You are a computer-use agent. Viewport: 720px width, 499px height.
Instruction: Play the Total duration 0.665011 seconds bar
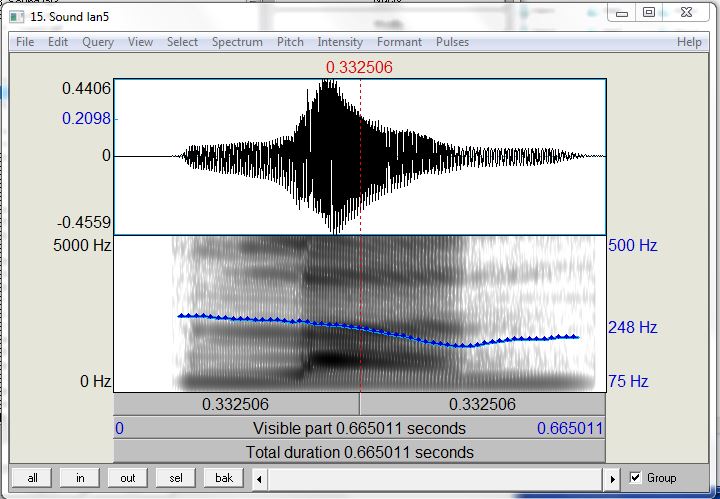click(x=360, y=452)
